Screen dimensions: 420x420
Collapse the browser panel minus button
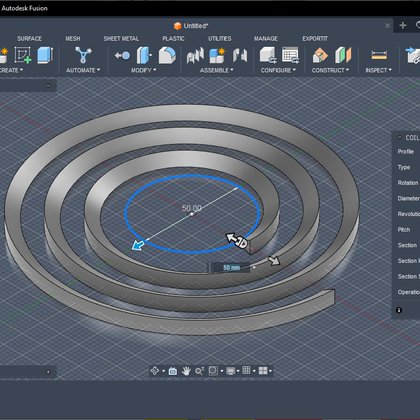(48, 86)
